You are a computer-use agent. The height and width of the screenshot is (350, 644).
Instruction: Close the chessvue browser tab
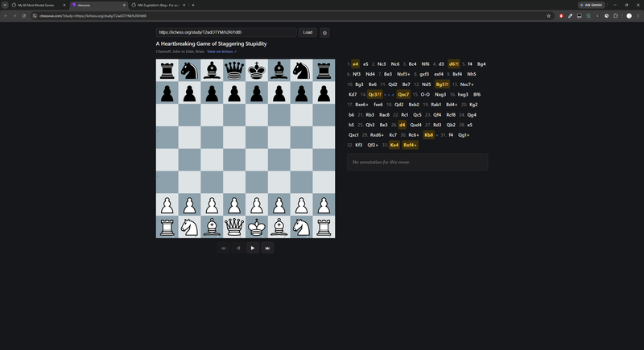click(x=125, y=6)
